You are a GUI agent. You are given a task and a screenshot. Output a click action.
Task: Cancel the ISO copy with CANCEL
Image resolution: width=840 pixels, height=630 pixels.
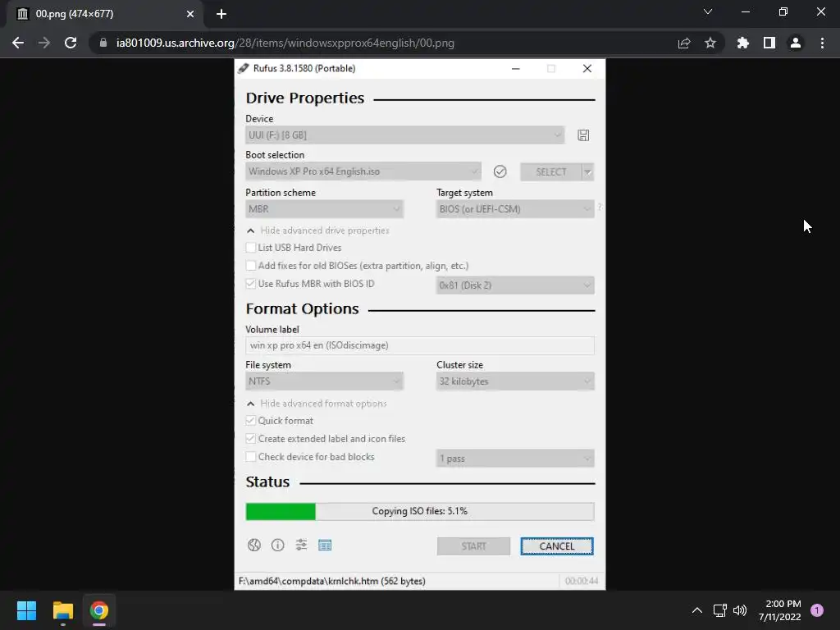point(557,546)
